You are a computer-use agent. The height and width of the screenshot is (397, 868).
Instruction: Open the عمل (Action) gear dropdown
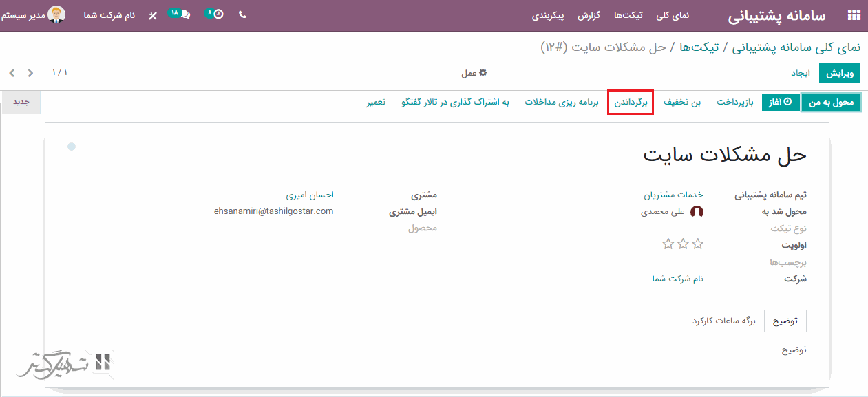(474, 73)
